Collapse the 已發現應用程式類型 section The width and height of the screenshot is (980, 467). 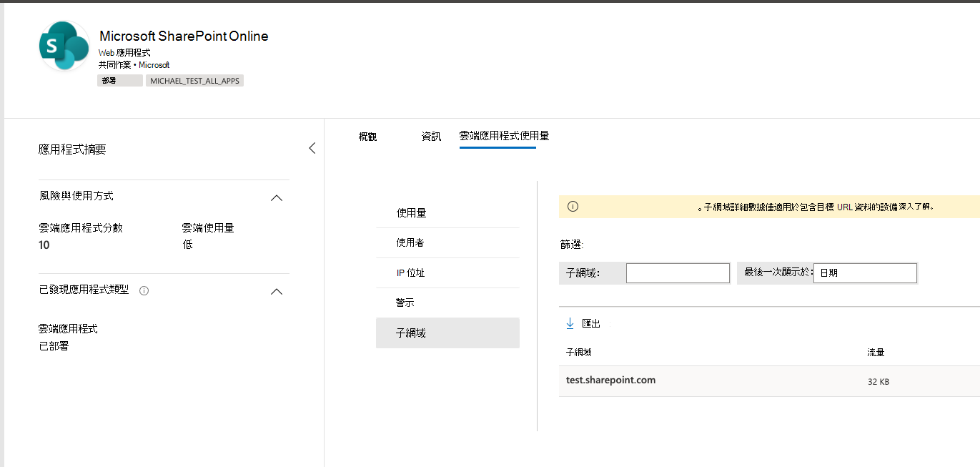[277, 291]
